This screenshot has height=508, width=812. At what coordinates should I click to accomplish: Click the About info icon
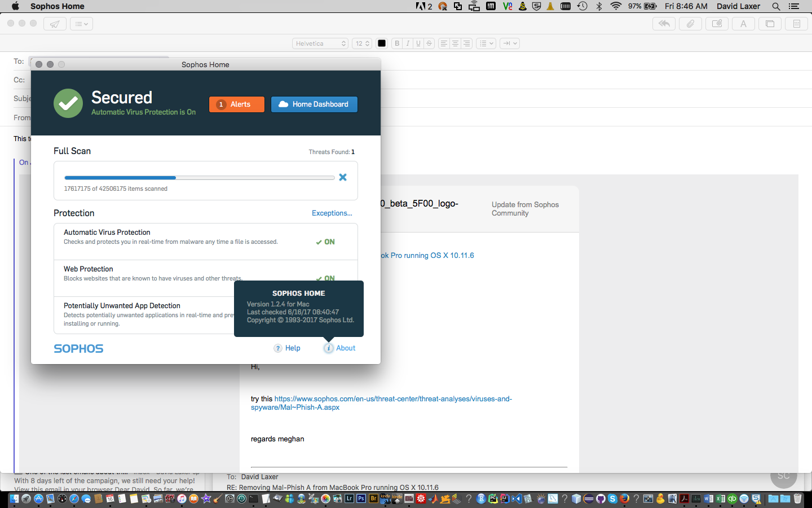(x=328, y=348)
